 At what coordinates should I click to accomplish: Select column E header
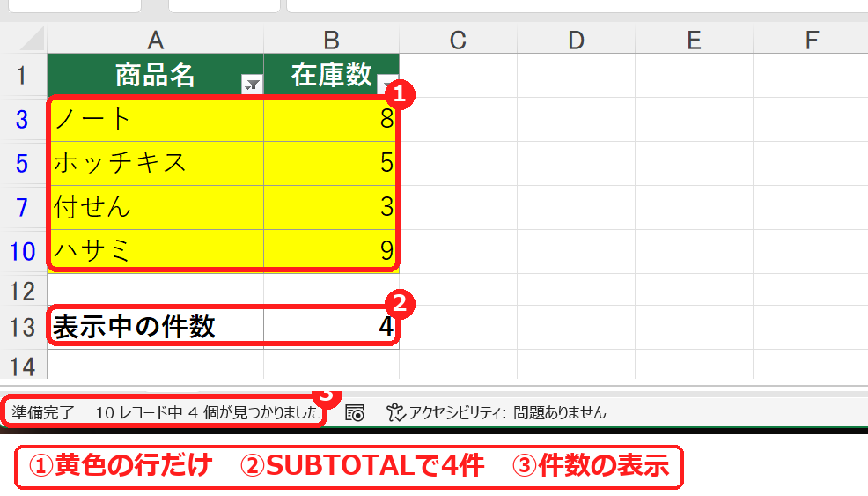pos(695,40)
